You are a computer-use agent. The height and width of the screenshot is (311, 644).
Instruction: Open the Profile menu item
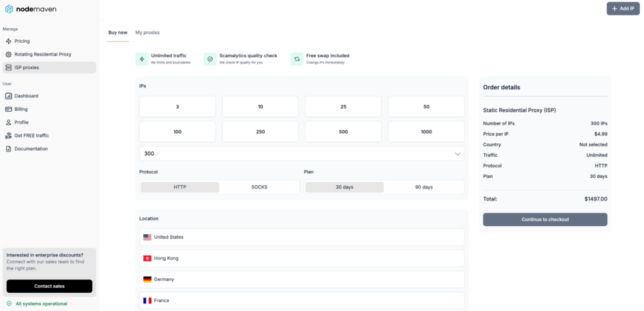(x=49, y=123)
